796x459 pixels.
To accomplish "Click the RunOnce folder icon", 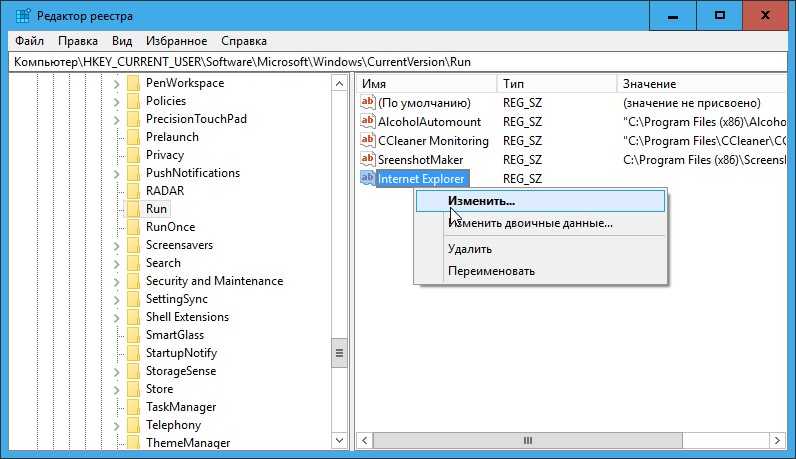I will click(133, 227).
